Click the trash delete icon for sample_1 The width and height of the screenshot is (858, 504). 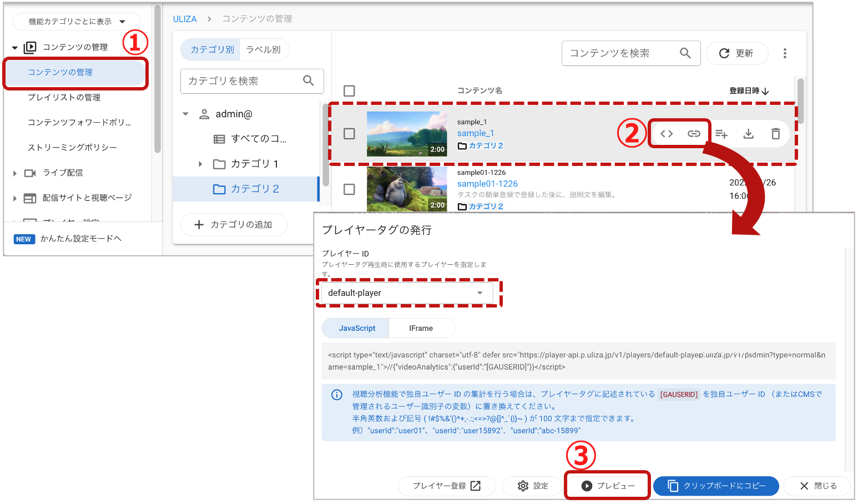(x=776, y=134)
